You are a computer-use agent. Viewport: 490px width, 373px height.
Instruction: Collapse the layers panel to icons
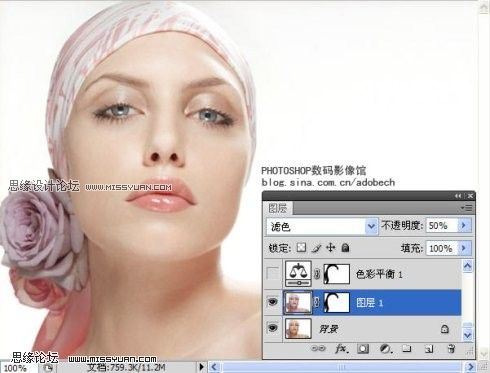click(x=458, y=196)
